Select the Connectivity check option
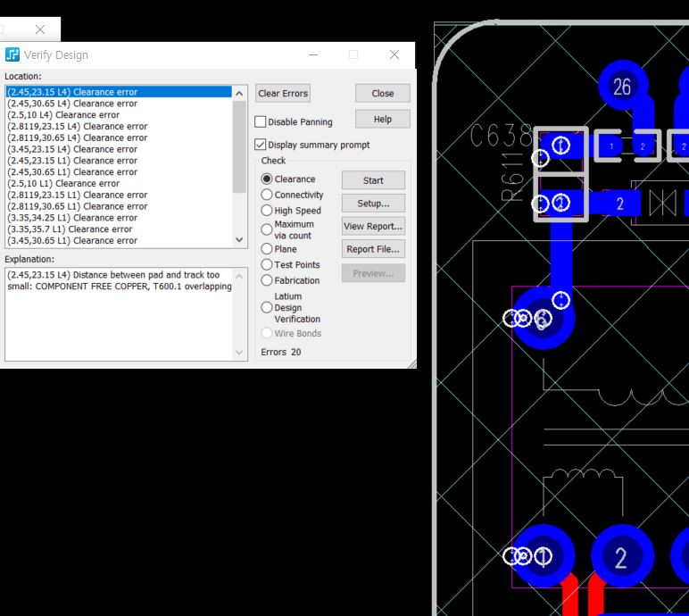689x616 pixels. (x=267, y=195)
